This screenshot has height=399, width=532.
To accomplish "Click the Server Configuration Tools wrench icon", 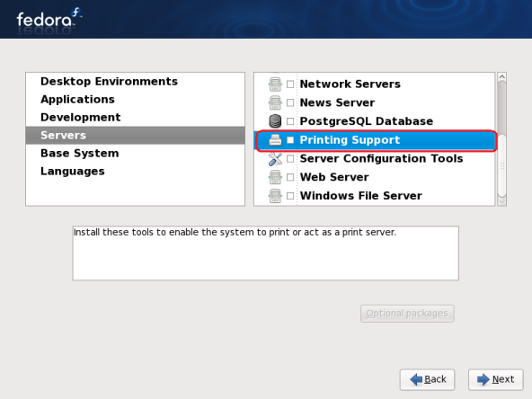I will tap(275, 159).
